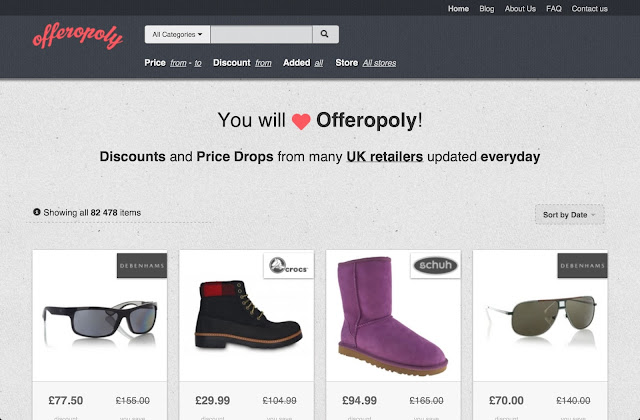640x420 pixels.
Task: Go to the Blog page
Action: click(487, 9)
